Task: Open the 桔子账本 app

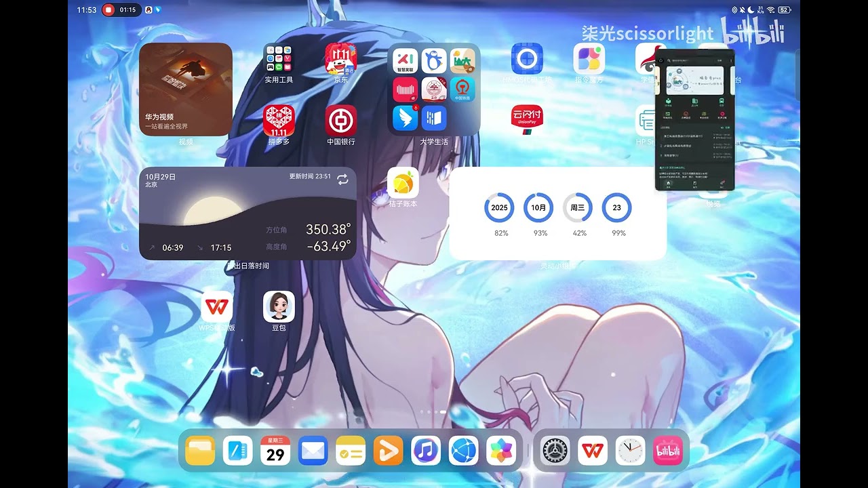Action: pyautogui.click(x=403, y=182)
